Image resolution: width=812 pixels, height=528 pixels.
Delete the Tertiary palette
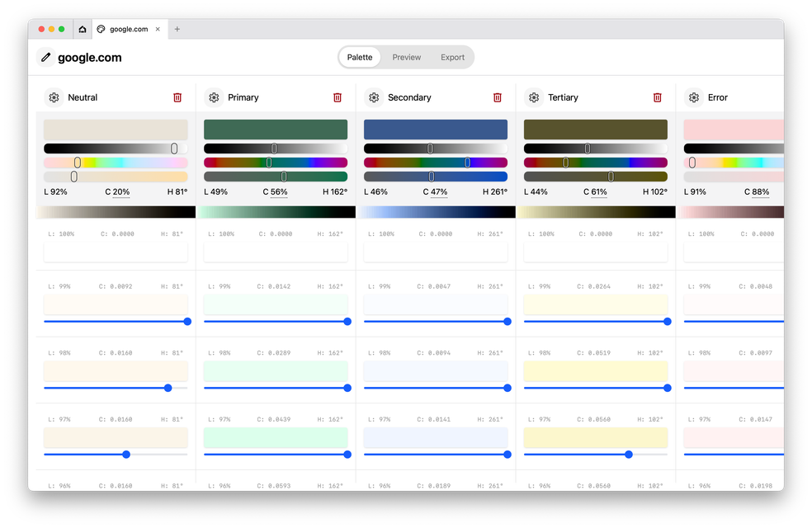pos(658,97)
